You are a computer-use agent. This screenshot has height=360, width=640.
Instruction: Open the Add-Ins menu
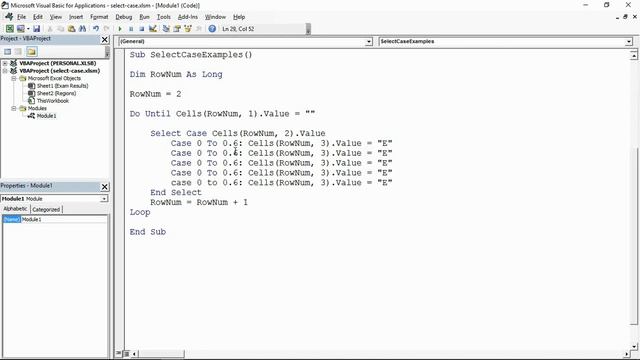(x=188, y=17)
